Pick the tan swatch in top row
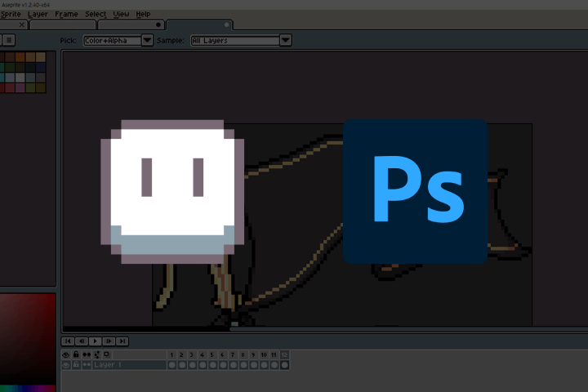This screenshot has width=588, height=392. pos(41,57)
